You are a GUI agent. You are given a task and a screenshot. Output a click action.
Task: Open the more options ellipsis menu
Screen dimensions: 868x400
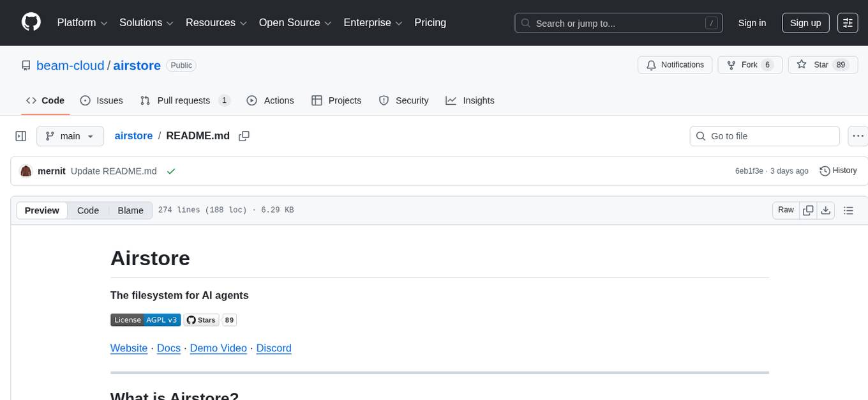coord(858,136)
